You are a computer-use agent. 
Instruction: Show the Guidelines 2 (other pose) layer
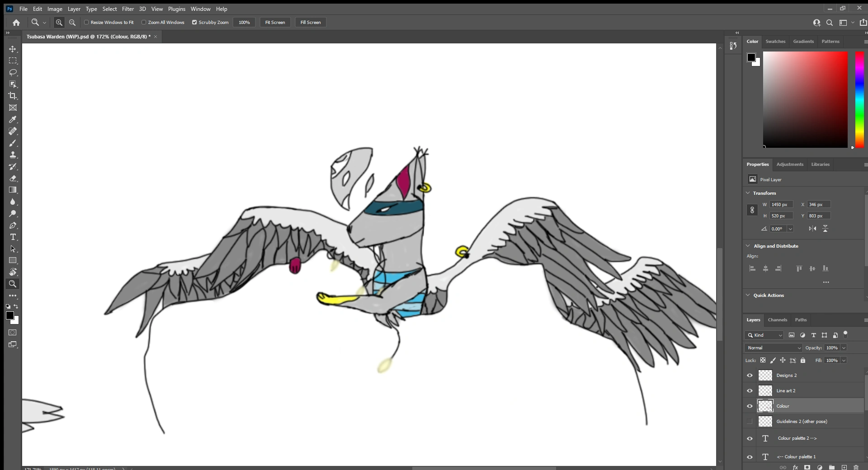tap(749, 421)
